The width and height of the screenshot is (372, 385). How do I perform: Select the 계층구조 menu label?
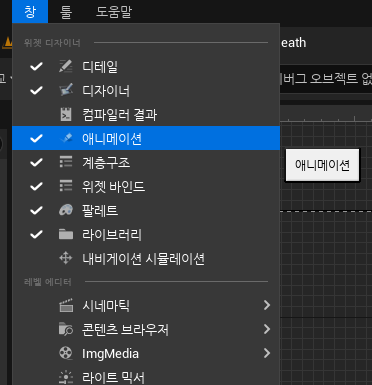pos(106,163)
